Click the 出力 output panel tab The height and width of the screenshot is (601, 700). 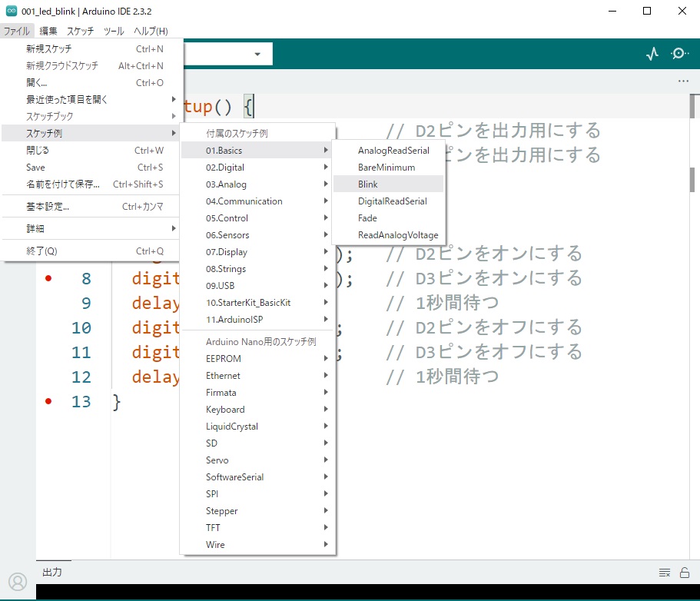point(52,573)
